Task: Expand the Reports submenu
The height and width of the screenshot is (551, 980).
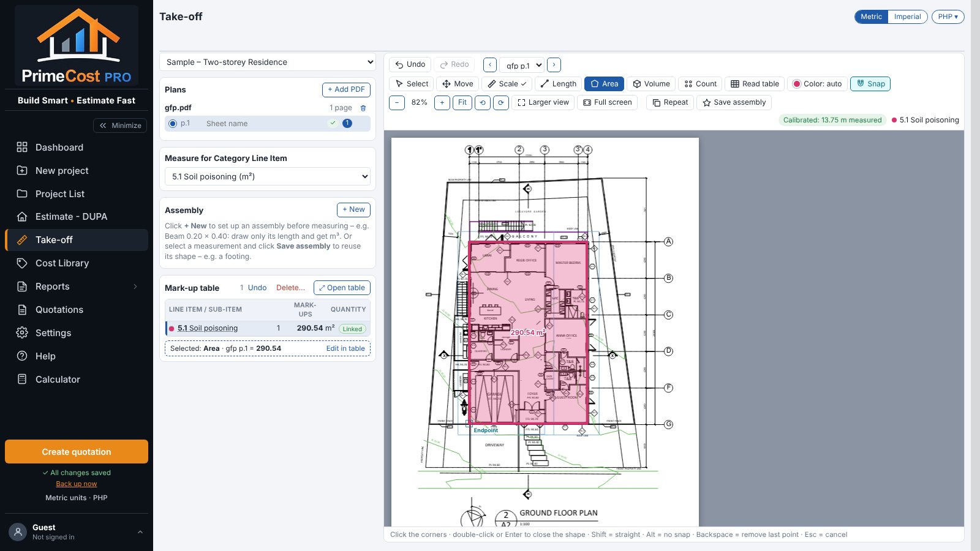Action: [77, 287]
